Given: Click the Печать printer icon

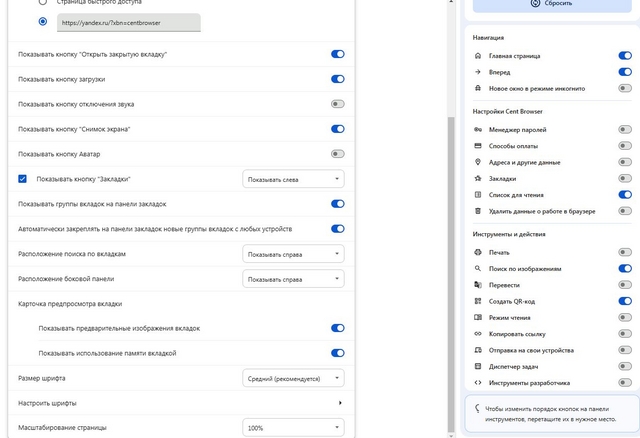Looking at the screenshot, I should 479,252.
